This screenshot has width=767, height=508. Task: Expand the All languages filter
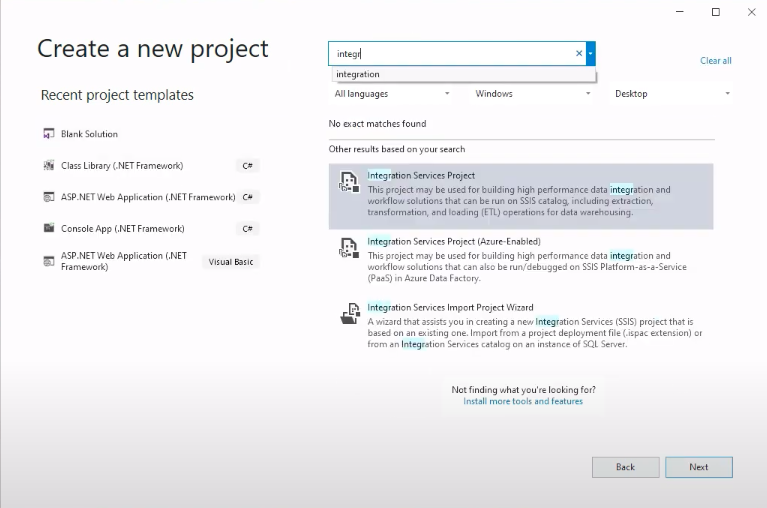point(392,93)
